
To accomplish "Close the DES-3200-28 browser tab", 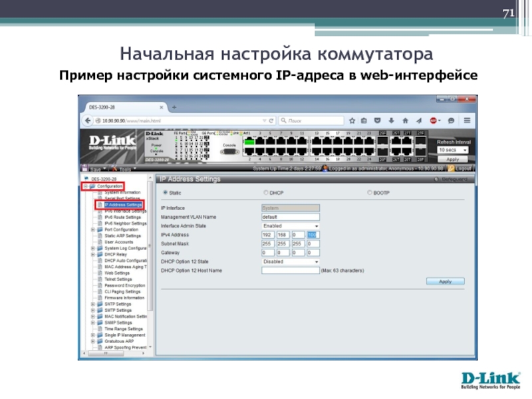I will 161,107.
